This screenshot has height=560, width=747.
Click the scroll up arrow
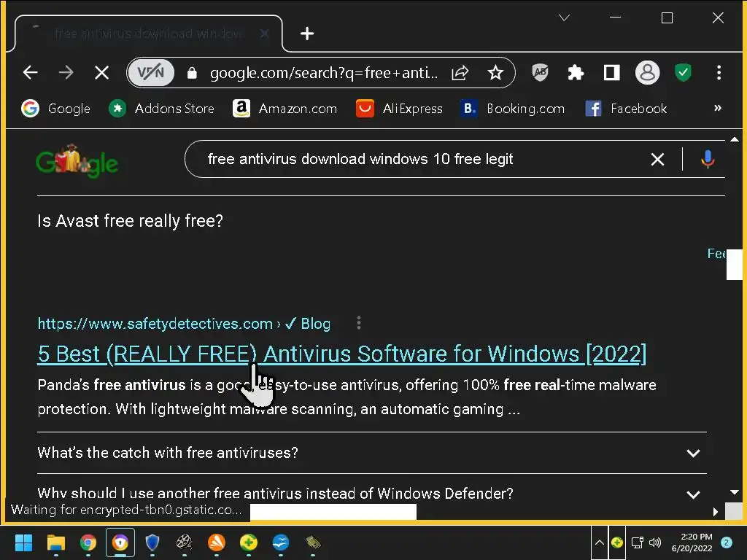click(734, 139)
